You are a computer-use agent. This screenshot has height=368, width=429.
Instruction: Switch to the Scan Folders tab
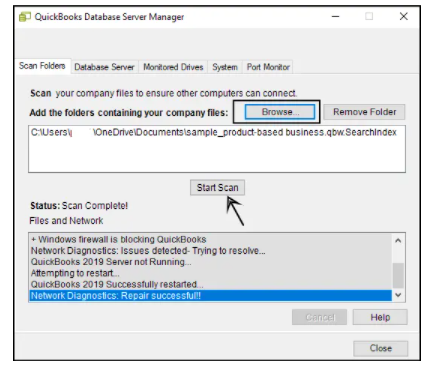pos(42,66)
